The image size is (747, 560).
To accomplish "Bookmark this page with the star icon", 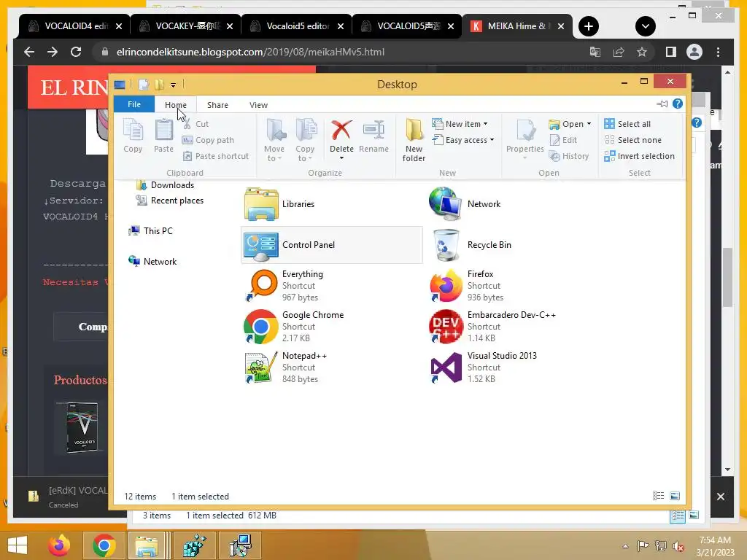I will (x=642, y=52).
